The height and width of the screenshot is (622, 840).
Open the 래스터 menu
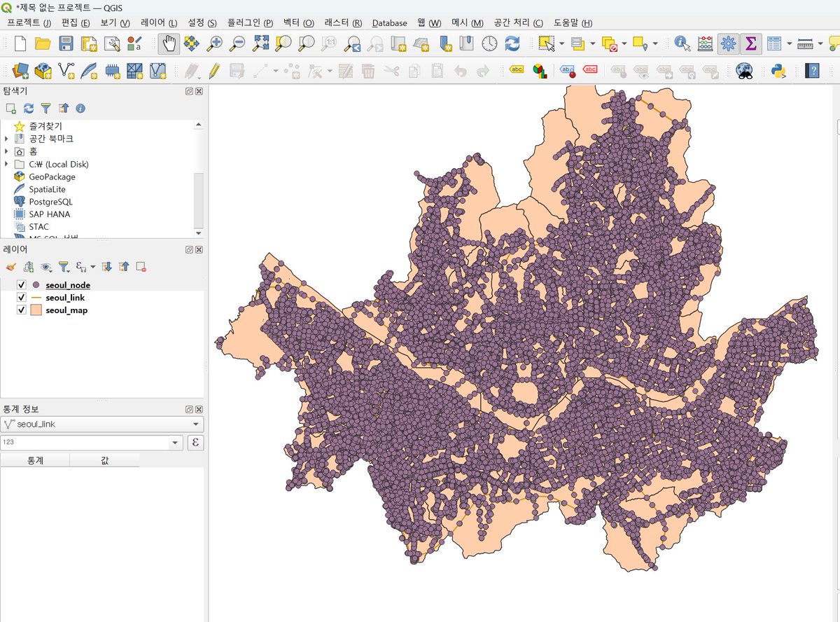(343, 23)
